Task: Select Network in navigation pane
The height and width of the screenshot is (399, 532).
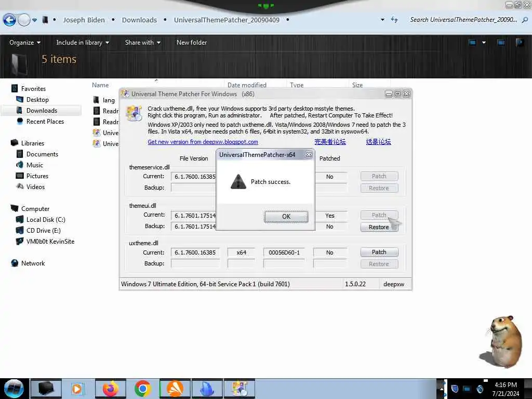Action: [33, 263]
